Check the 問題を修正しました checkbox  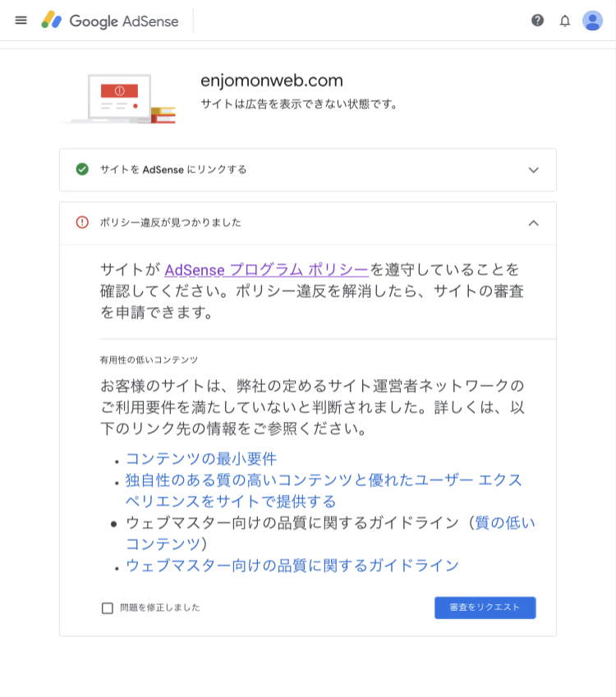tap(108, 608)
